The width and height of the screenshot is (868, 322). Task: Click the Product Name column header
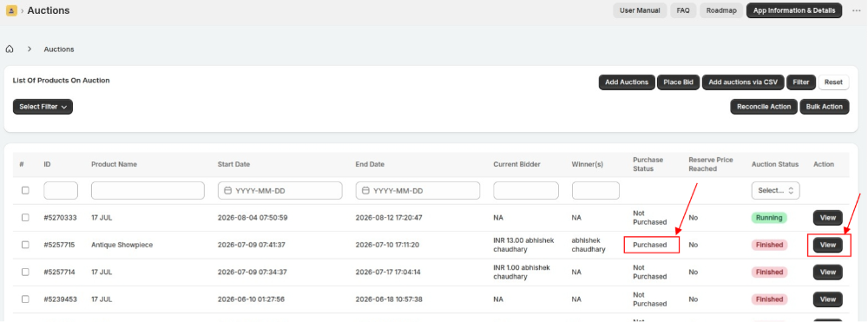[114, 164]
